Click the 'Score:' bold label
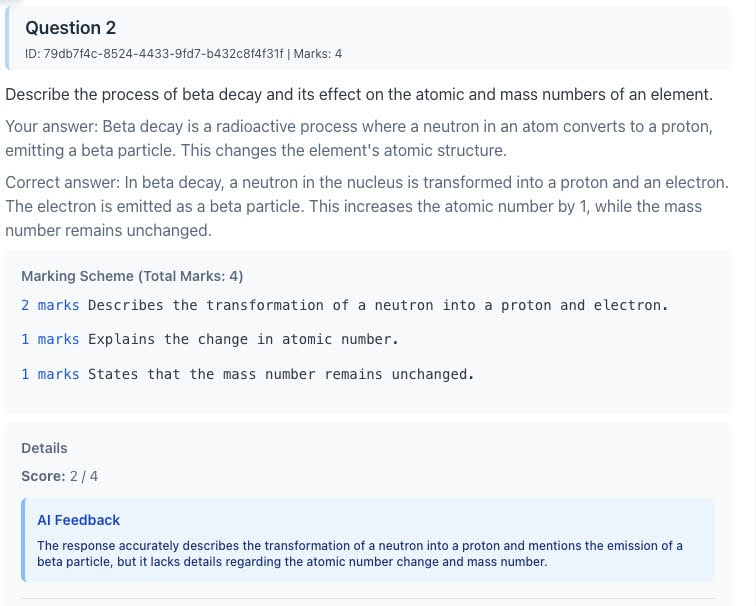756x606 pixels. pyautogui.click(x=43, y=476)
